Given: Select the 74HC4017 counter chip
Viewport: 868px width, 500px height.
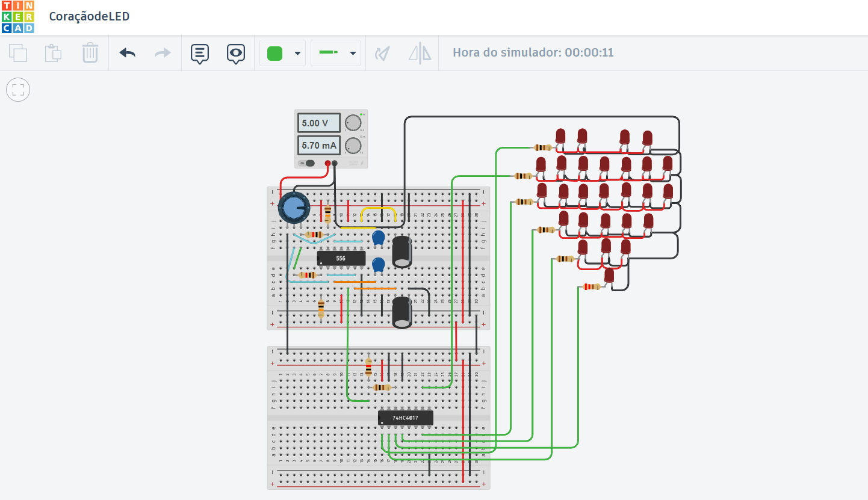Looking at the screenshot, I should pos(406,418).
